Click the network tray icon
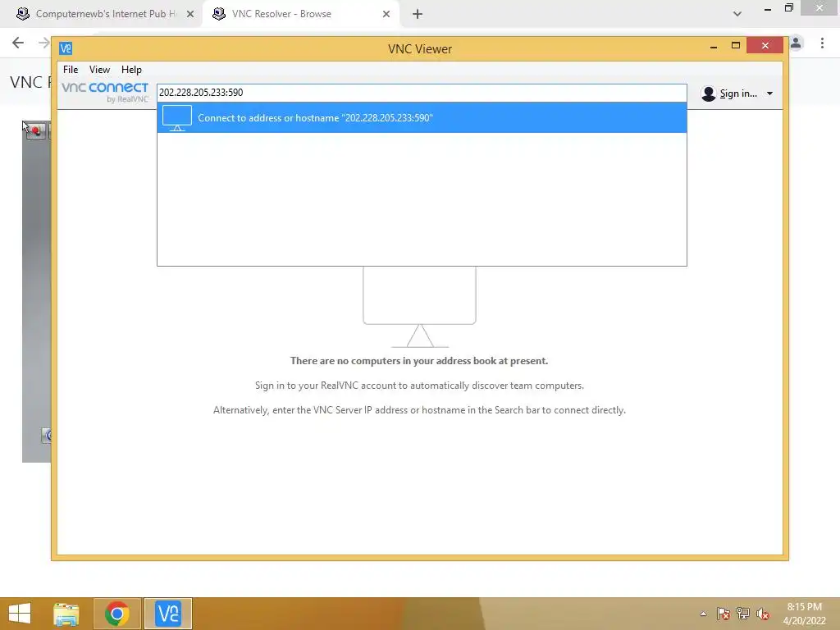Screen dimensions: 840x630 pos(743,614)
